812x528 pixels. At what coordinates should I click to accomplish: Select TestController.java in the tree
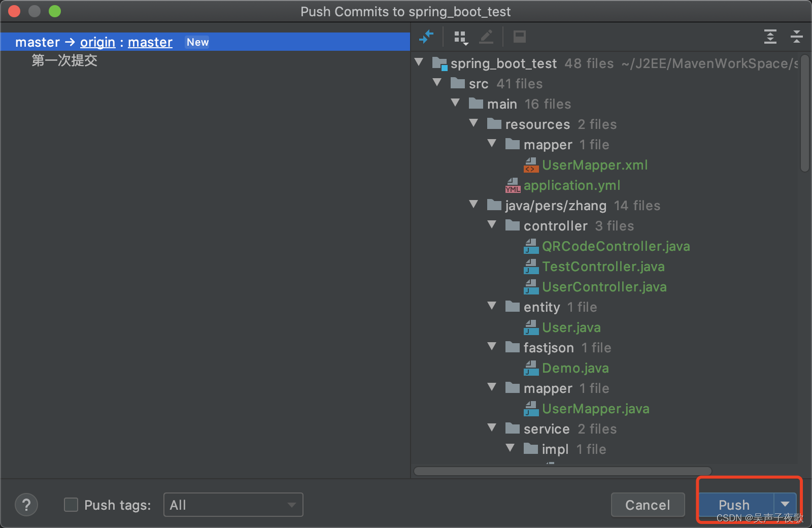[603, 267]
